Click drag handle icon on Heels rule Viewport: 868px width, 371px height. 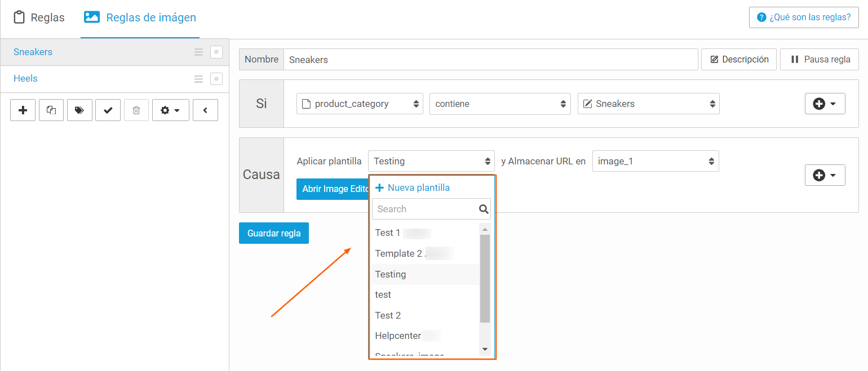click(198, 79)
